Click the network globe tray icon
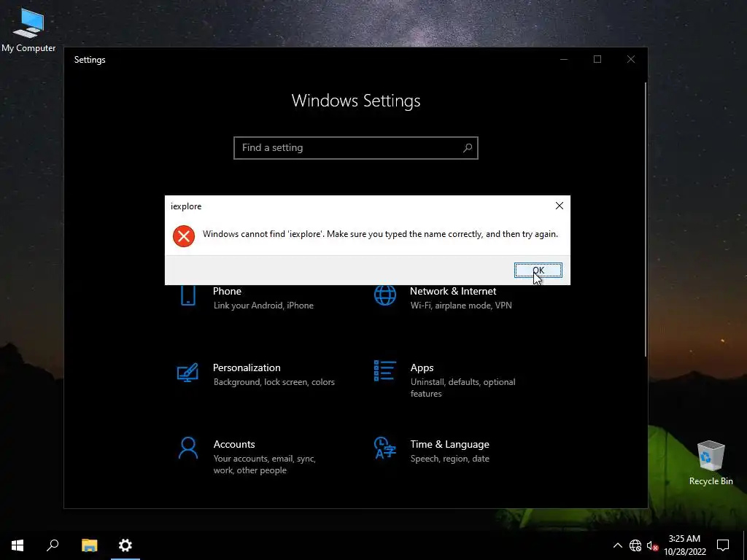 (x=635, y=545)
